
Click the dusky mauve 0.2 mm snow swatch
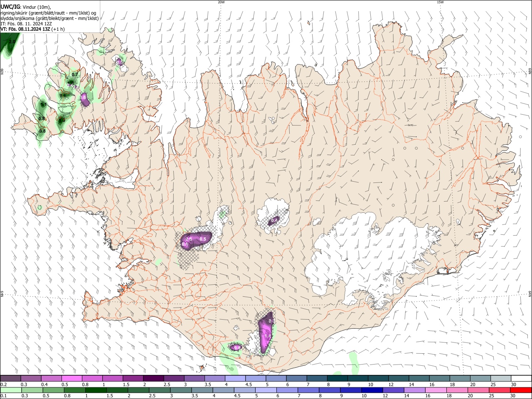(x=11, y=379)
